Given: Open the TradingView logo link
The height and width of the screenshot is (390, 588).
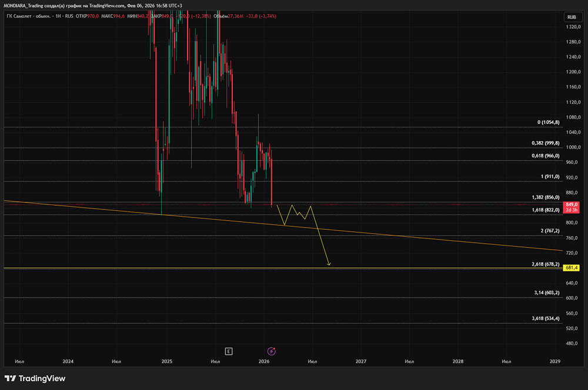Looking at the screenshot, I should click(x=35, y=378).
